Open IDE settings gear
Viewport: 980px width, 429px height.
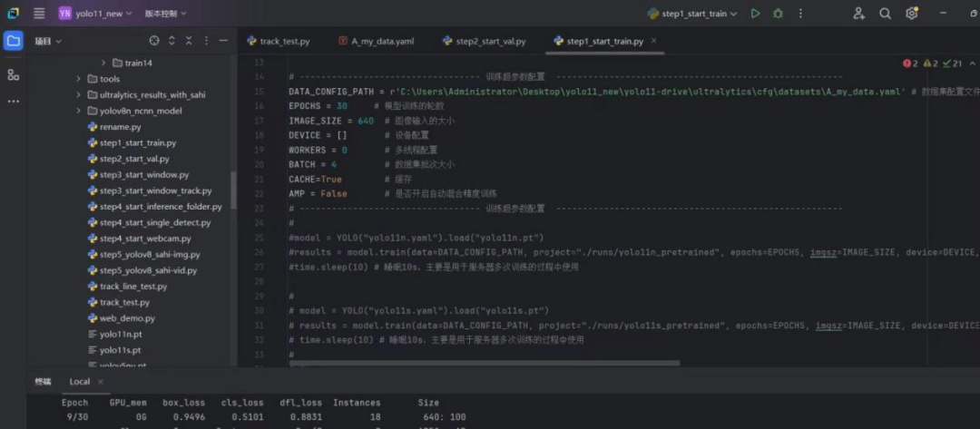click(x=911, y=13)
